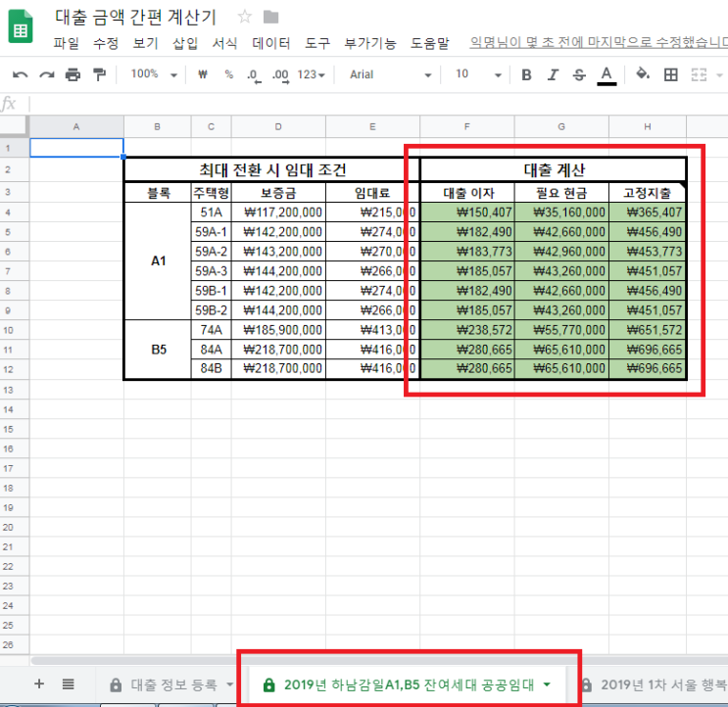The height and width of the screenshot is (707, 728).
Task: Expand the merge cells dropdown arrow
Action: (x=719, y=75)
